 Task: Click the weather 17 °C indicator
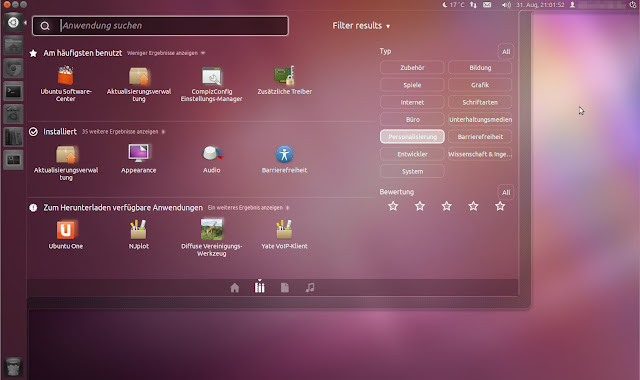tap(453, 5)
